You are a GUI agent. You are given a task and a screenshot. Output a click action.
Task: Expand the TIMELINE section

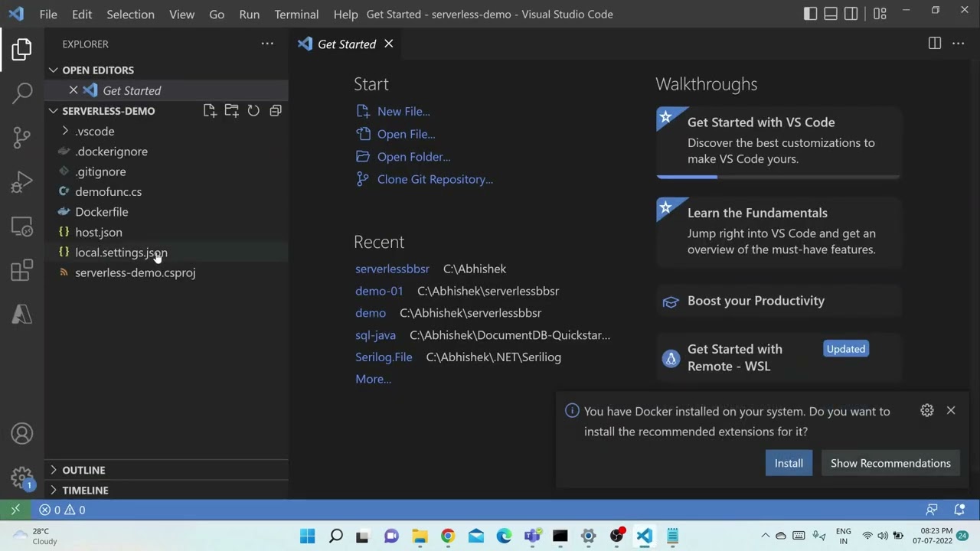click(x=166, y=490)
